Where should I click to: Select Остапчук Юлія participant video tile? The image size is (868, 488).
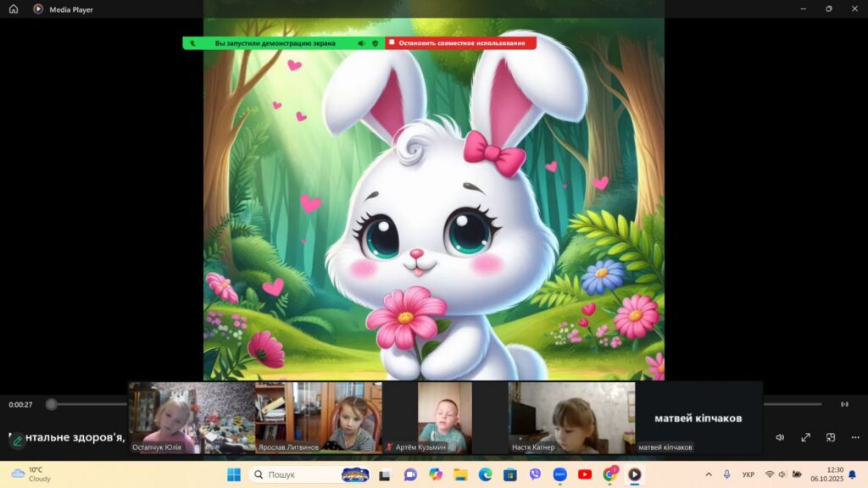[x=191, y=418]
